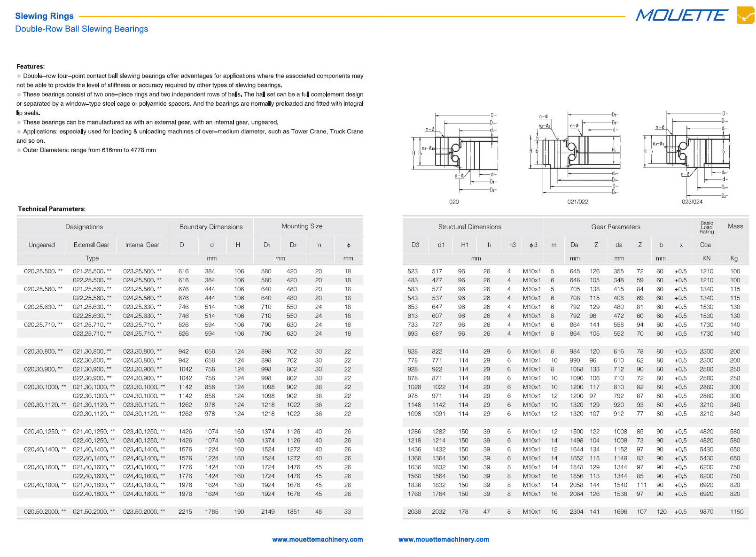Click D3 value 2038

(414, 512)
